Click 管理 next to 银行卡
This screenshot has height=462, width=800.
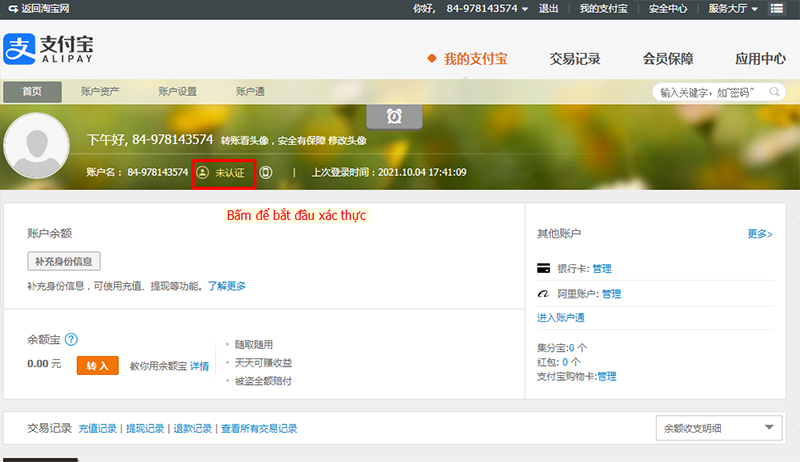pyautogui.click(x=602, y=269)
